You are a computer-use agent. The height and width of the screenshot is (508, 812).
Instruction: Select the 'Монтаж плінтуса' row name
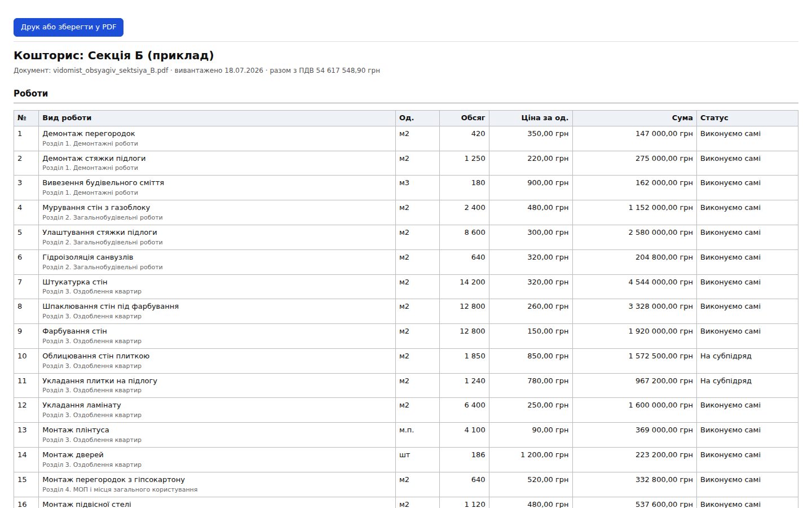76,430
